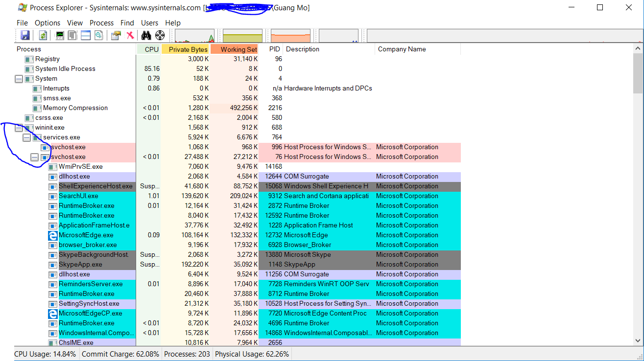
Task: Click the "Application Frame Host" description cell
Action: pyautogui.click(x=318, y=226)
